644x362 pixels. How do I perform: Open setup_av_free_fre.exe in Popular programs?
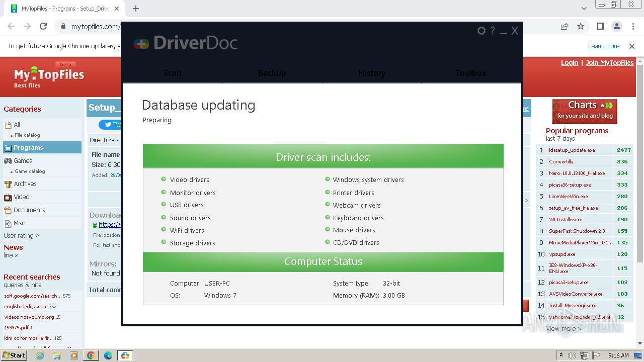point(574,208)
